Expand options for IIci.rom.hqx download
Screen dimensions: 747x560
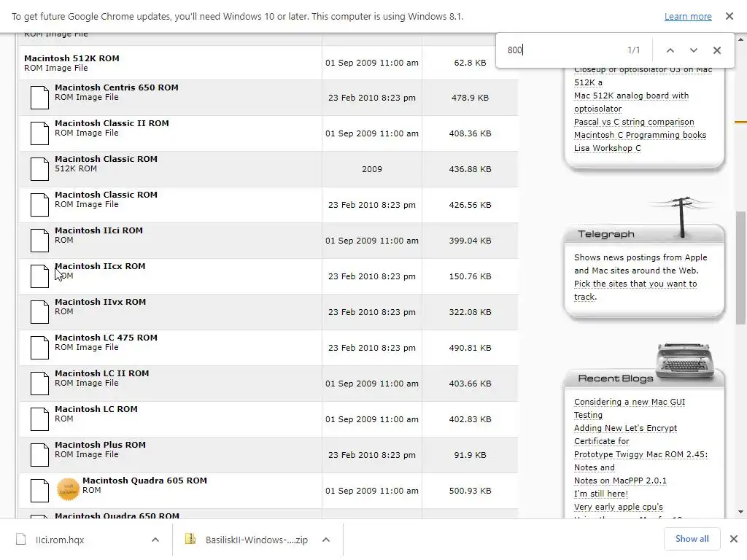155,540
